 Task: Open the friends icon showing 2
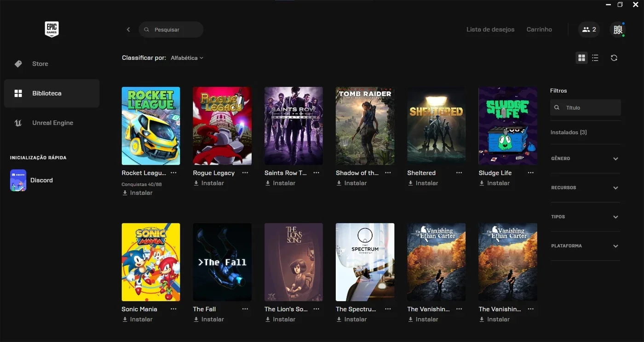(x=589, y=29)
